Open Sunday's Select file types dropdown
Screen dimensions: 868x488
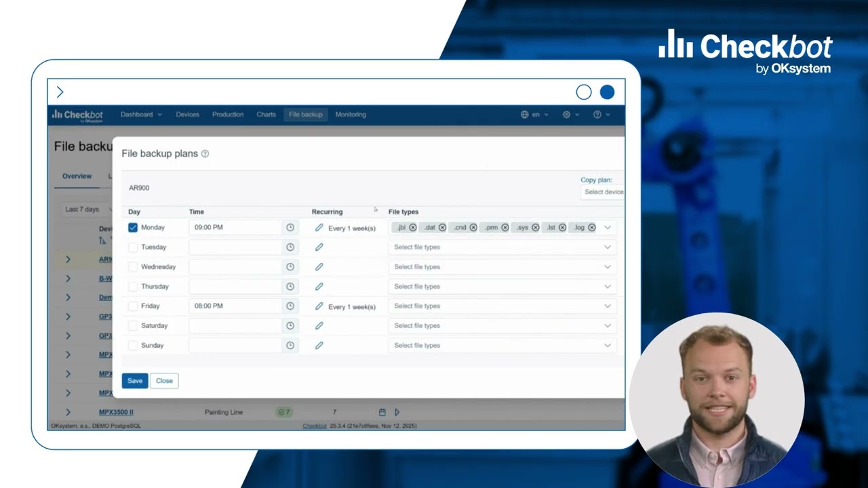(x=502, y=346)
